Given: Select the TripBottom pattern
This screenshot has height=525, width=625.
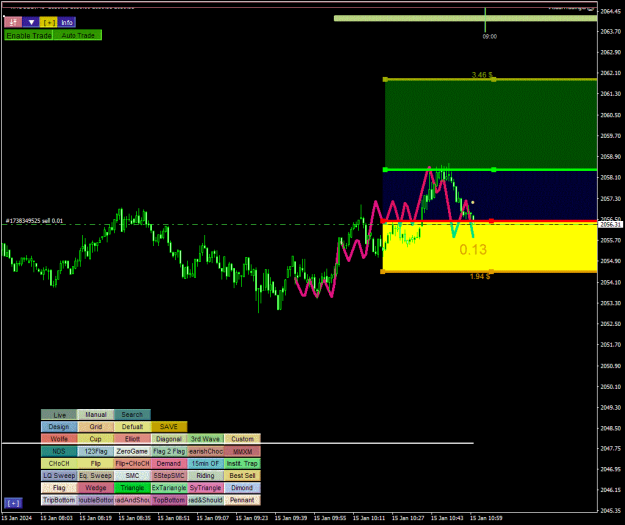Looking at the screenshot, I should [59, 500].
